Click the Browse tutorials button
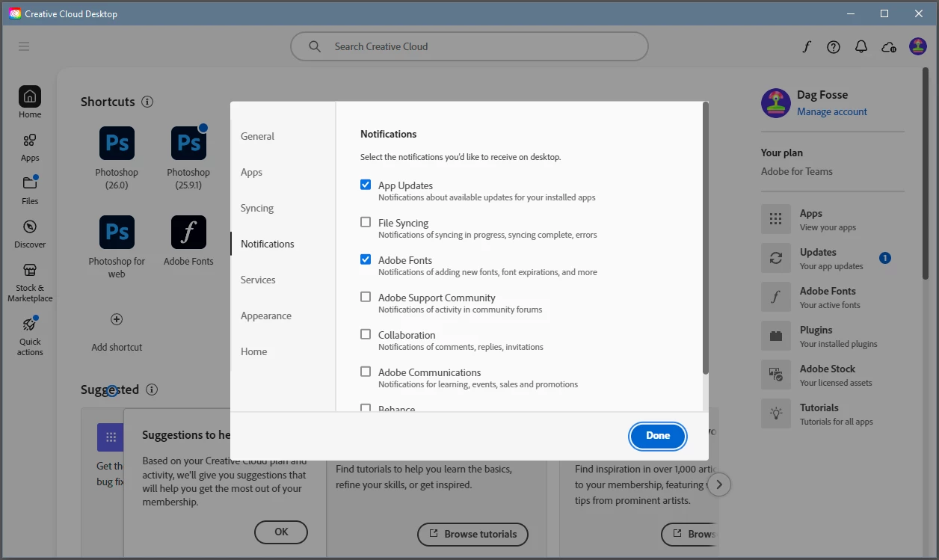939x560 pixels. coord(472,534)
